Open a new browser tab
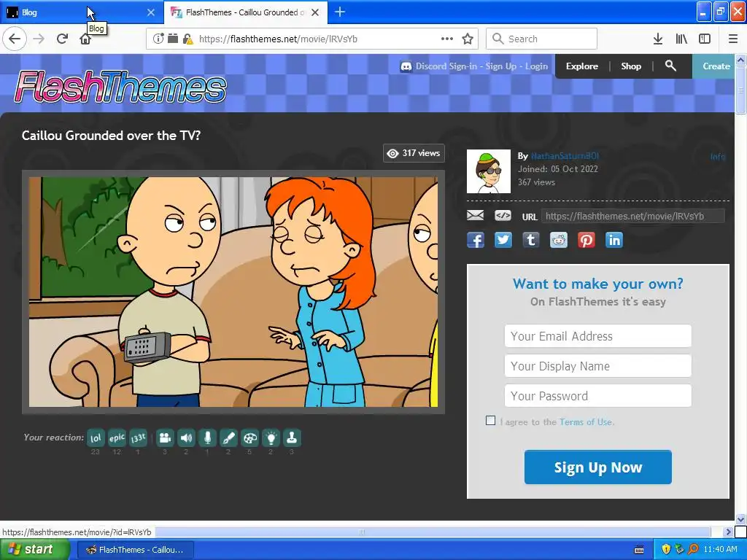The width and height of the screenshot is (747, 560). [340, 12]
